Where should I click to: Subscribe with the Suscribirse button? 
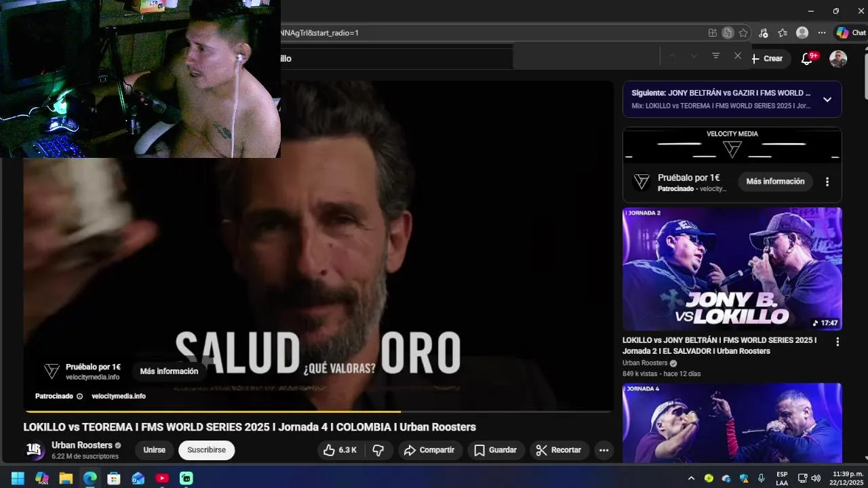[x=206, y=450]
